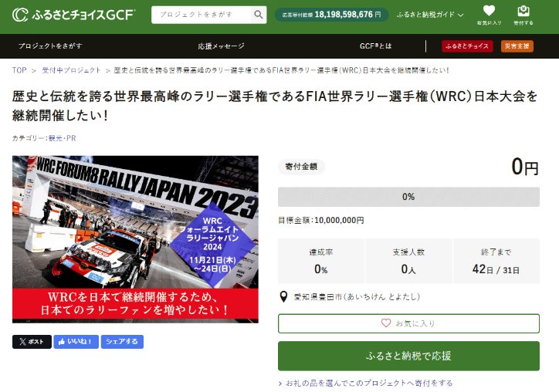Select the GCF®とは menu item
The image size is (559, 392).
375,46
